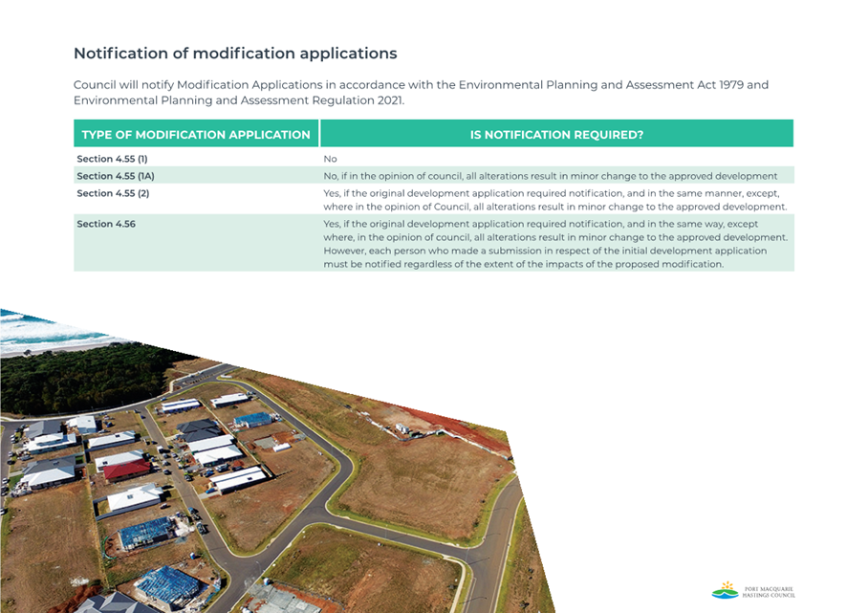Click the 'Section 4.55 (2)' cell
868x613 pixels.
(x=113, y=193)
